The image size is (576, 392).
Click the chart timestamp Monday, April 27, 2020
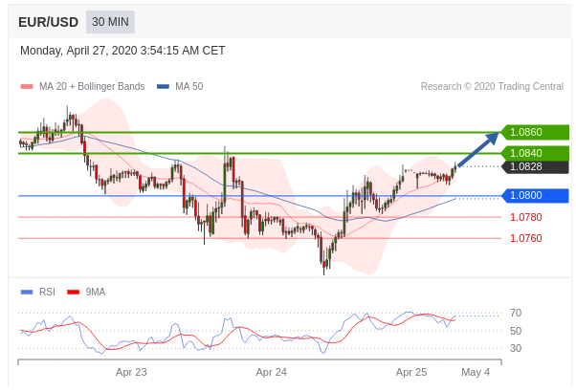tap(122, 51)
